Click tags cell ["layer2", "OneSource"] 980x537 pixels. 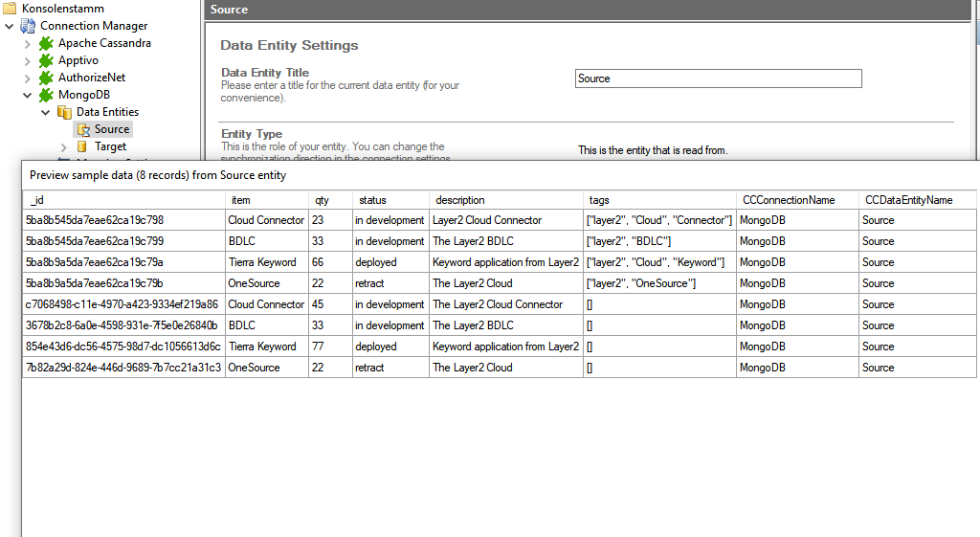(x=659, y=283)
